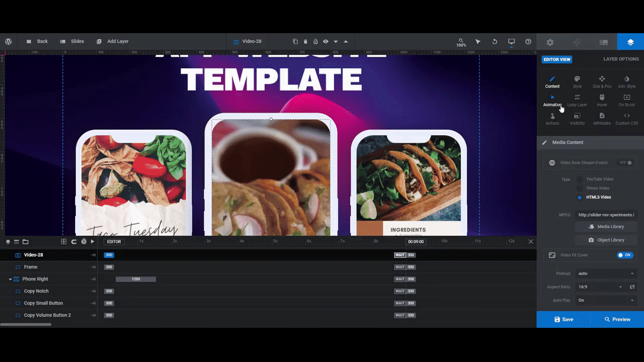Play the timeline animation
This screenshot has height=362, width=644.
pos(93,242)
